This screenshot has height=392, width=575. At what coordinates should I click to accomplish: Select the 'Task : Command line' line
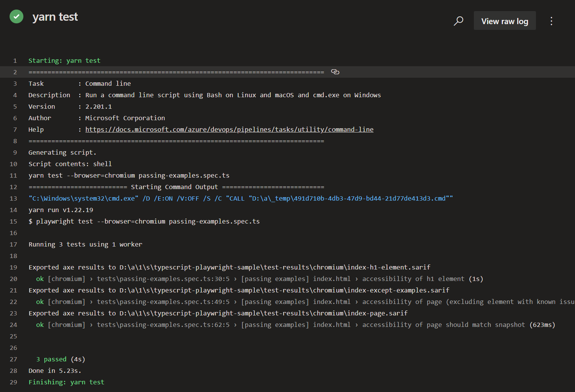pyautogui.click(x=80, y=83)
